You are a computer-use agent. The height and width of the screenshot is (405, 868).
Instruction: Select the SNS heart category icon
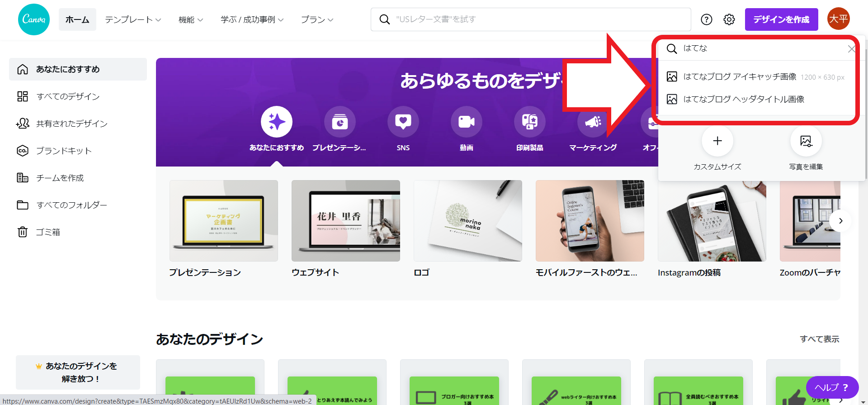point(403,122)
